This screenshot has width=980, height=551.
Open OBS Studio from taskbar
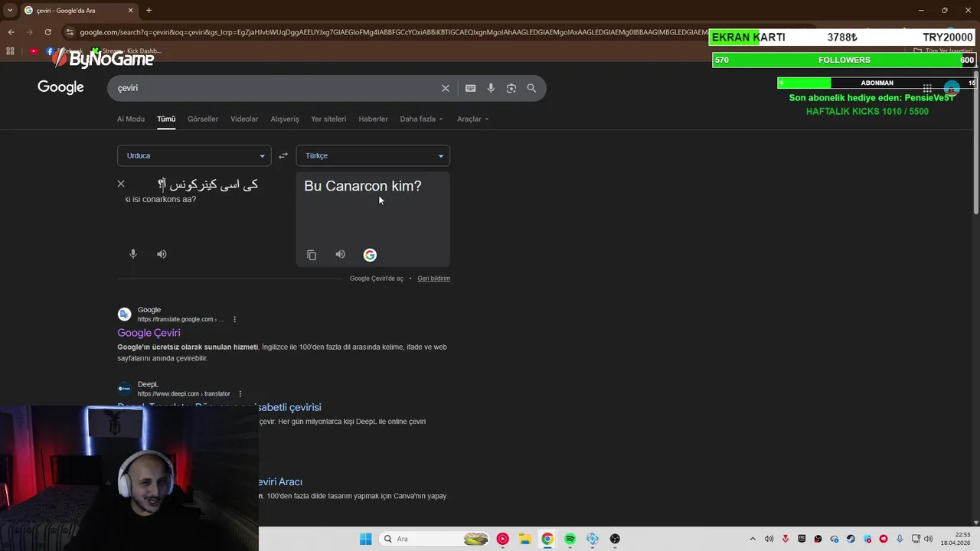(x=615, y=539)
